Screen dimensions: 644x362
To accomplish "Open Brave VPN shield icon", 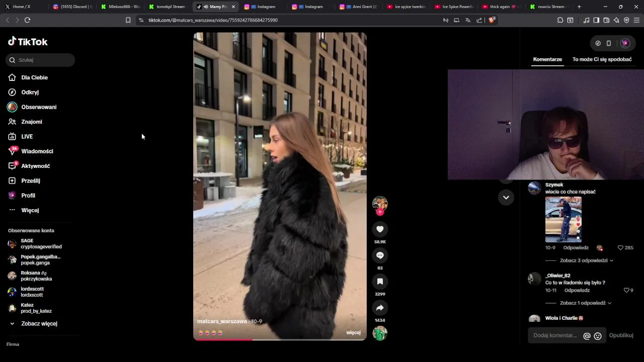I will click(x=626, y=20).
